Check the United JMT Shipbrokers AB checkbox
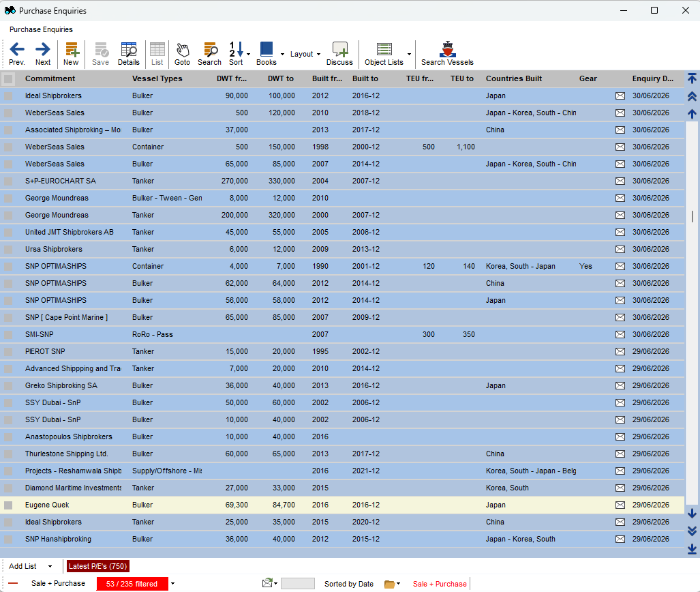Viewport: 700px width, 592px height. click(x=8, y=233)
